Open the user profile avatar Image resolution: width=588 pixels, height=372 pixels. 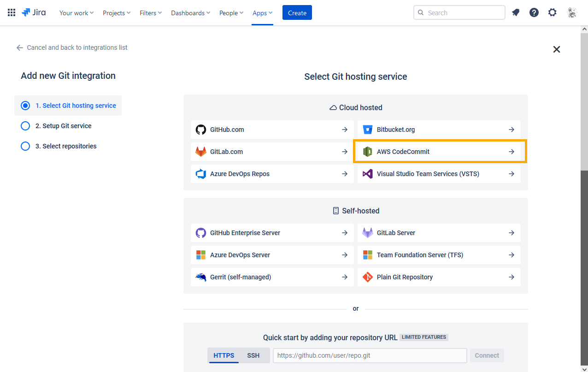[572, 13]
